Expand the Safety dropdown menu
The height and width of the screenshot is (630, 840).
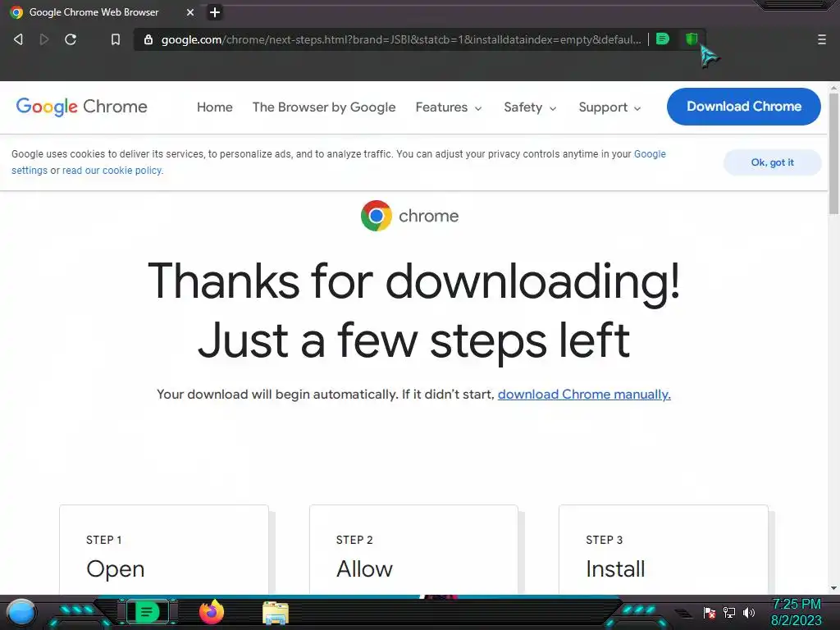click(x=530, y=107)
